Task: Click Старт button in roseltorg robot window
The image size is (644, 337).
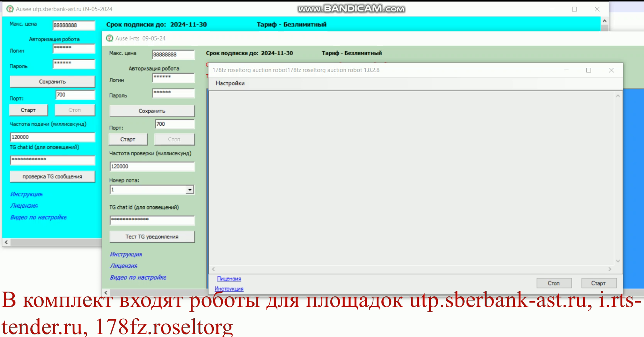Action: point(599,283)
